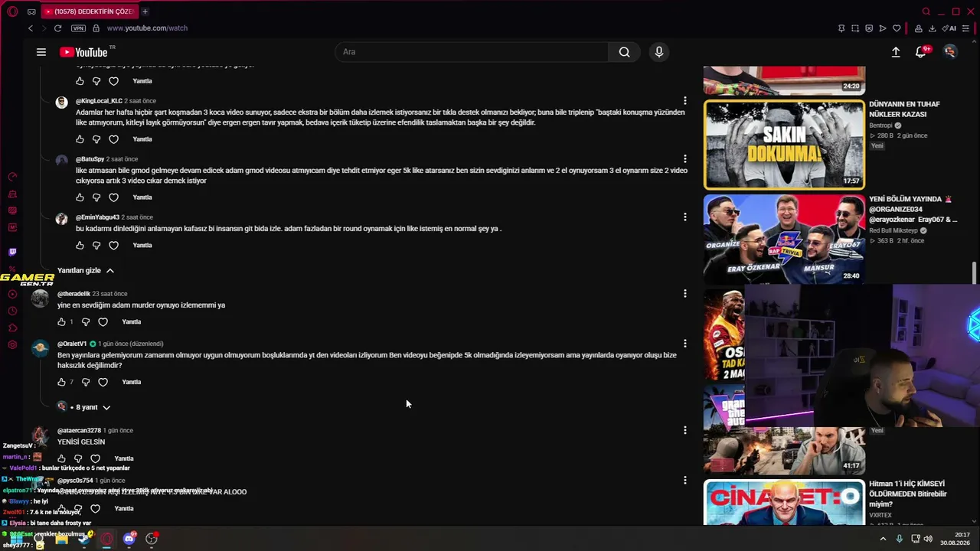Heart the @theradelik comment

point(103,322)
